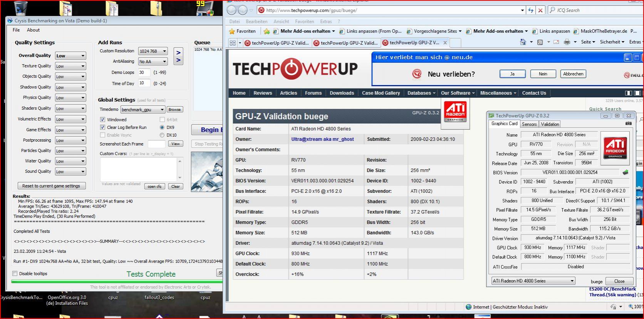This screenshot has width=644, height=319.
Task: Open the Downloads menu on TechPowerUp
Action: coord(342,93)
